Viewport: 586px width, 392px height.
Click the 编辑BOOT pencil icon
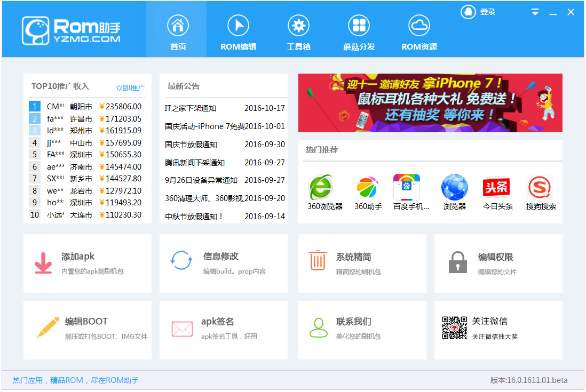[x=48, y=327]
